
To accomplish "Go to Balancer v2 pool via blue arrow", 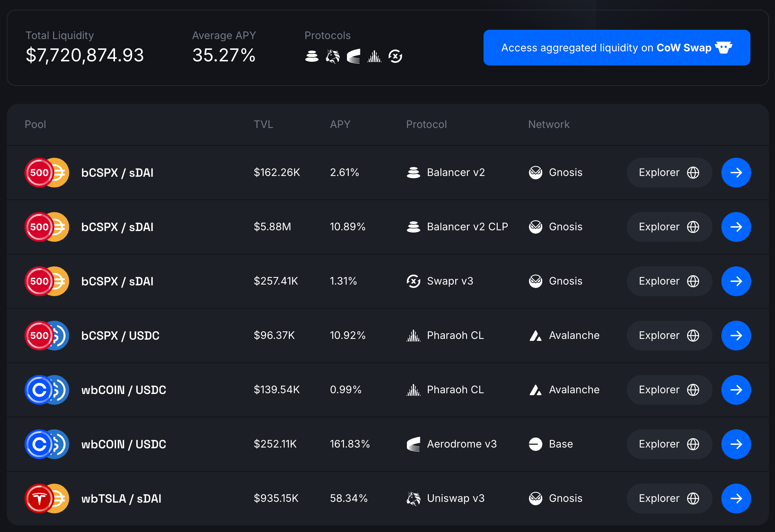I will coord(736,173).
